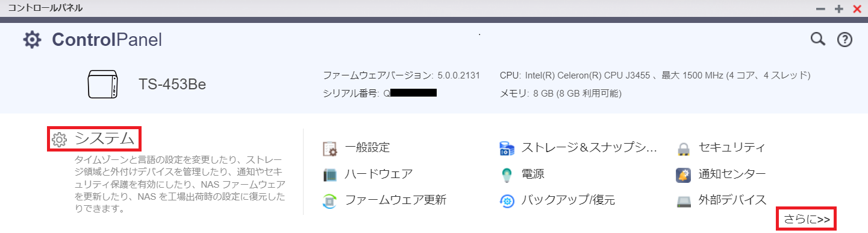Image resolution: width=868 pixels, height=233 pixels.
Task: Click the バックアップ/復元 icon
Action: click(507, 200)
